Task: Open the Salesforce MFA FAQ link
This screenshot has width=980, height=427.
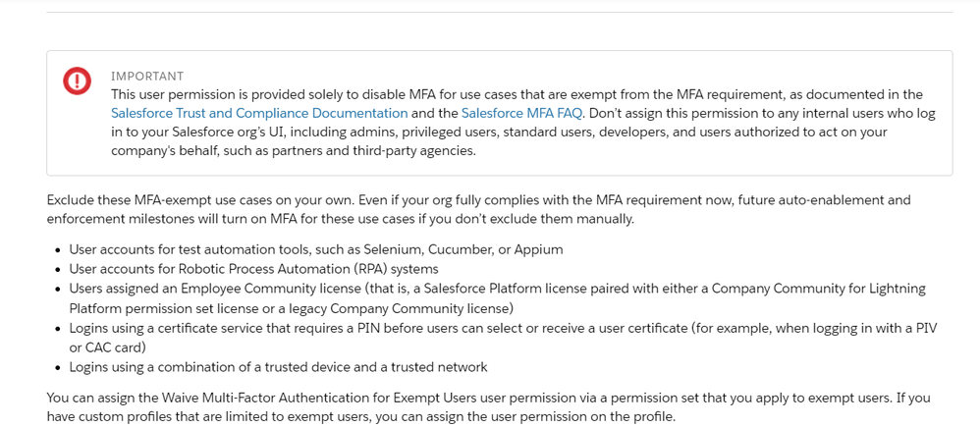Action: (x=521, y=113)
